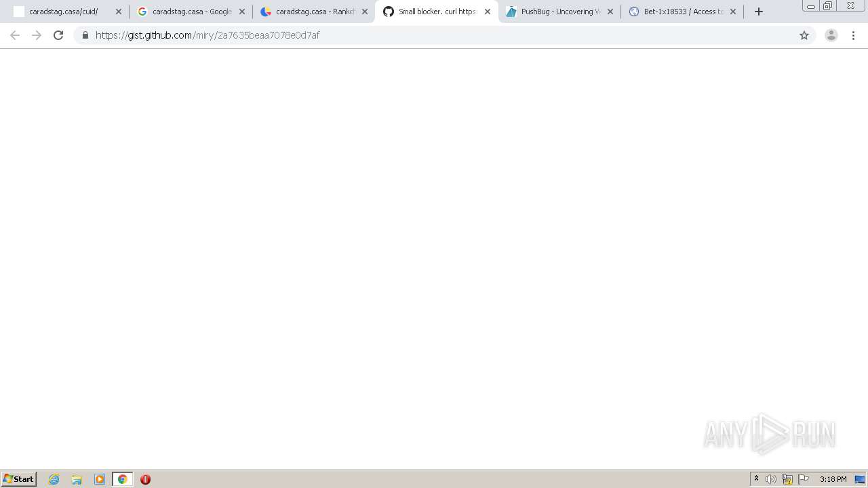868x488 pixels.
Task: Show hidden system tray icons
Action: point(756,479)
